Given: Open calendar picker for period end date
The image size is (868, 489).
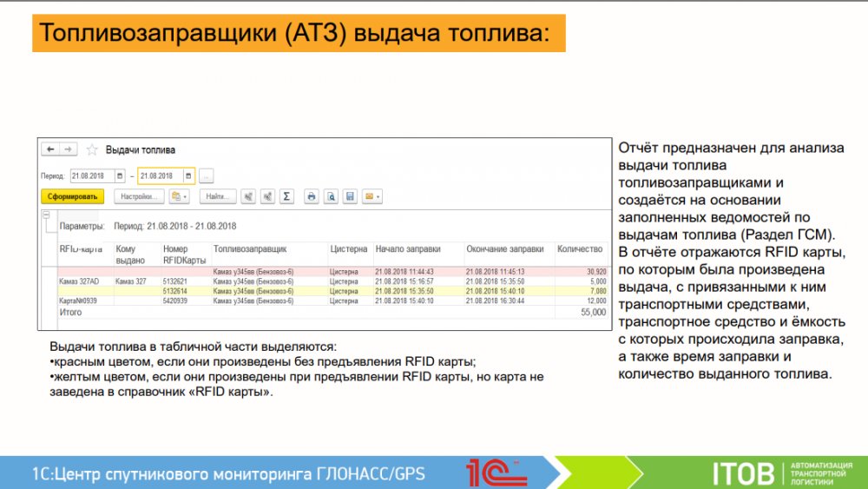Looking at the screenshot, I should [x=188, y=175].
